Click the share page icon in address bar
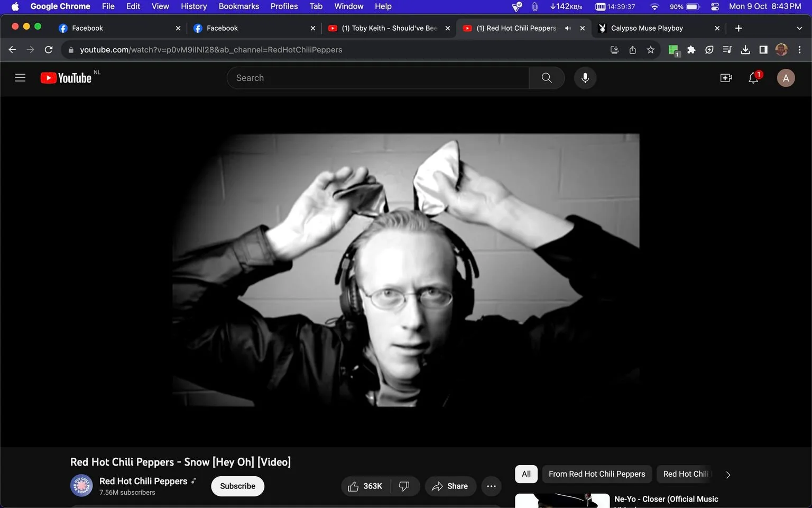The image size is (812, 508). pos(632,50)
